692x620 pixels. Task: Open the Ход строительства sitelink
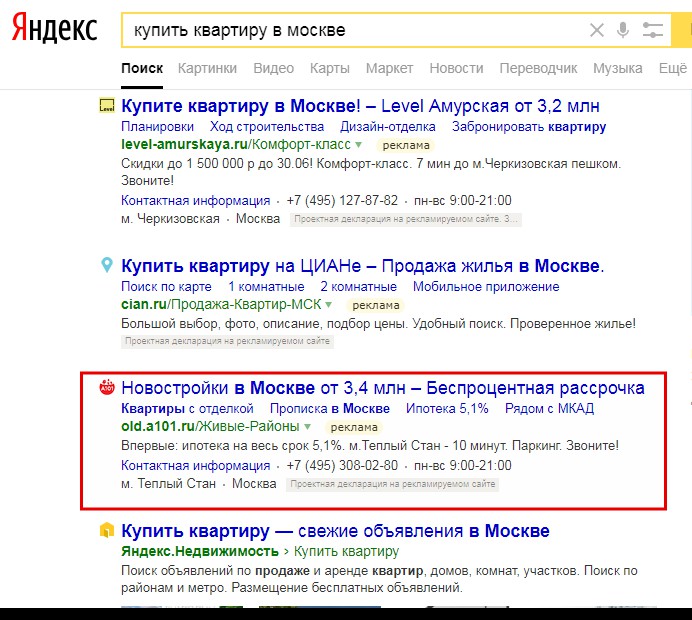pos(267,127)
